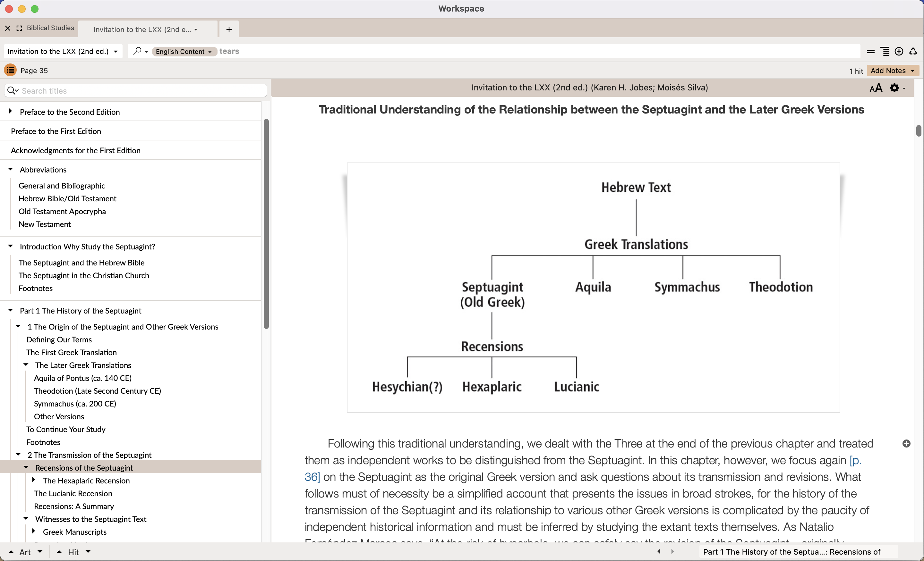Collapse the Abbreviations section
Image resolution: width=924 pixels, height=561 pixels.
coord(11,169)
